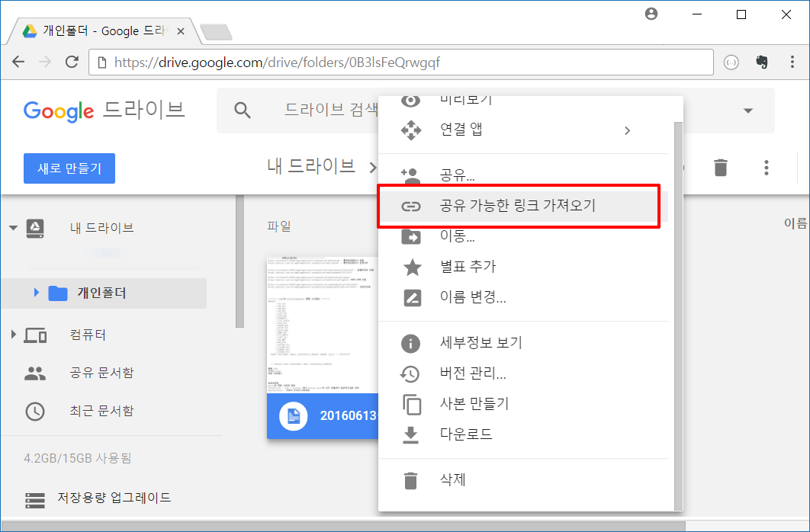The height and width of the screenshot is (532, 810).
Task: Click the 저장용량 업그레이드 storage icon
Action: tap(35, 499)
